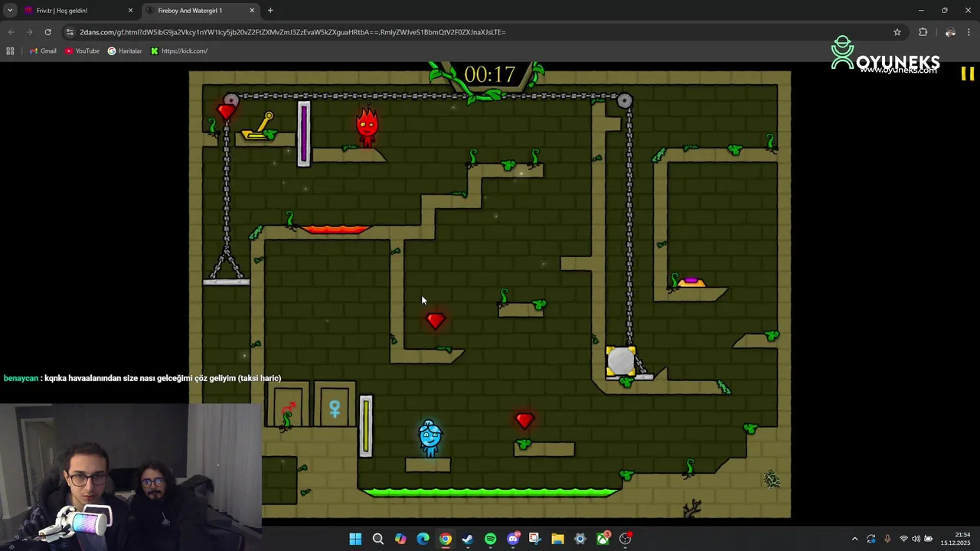Open the https://kick.com/ bookmark

point(179,51)
